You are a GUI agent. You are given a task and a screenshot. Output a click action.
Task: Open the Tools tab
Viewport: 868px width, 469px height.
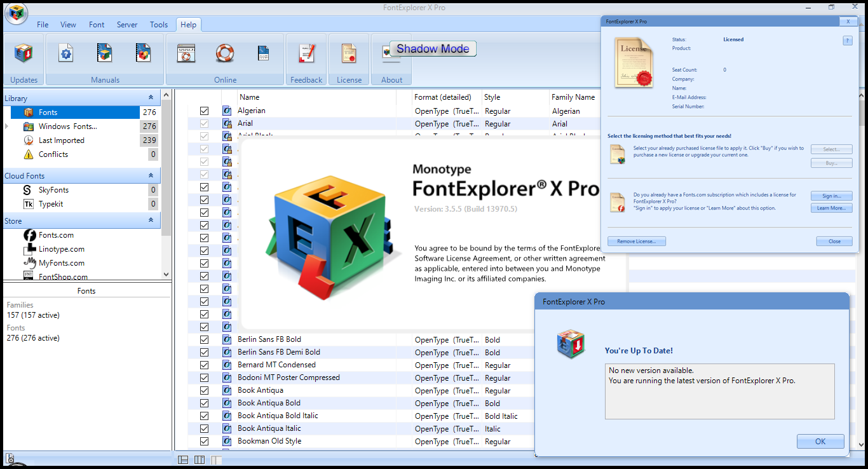tap(159, 25)
